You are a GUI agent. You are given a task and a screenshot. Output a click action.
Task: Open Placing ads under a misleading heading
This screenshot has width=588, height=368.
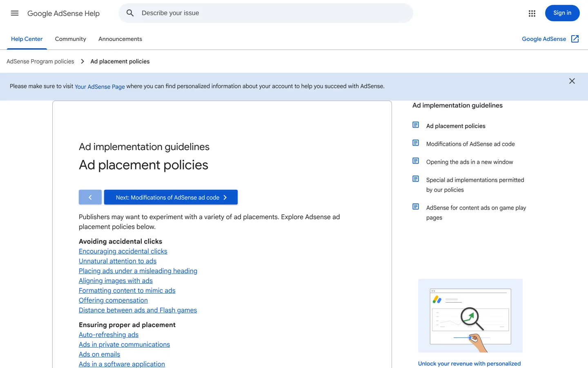click(138, 271)
